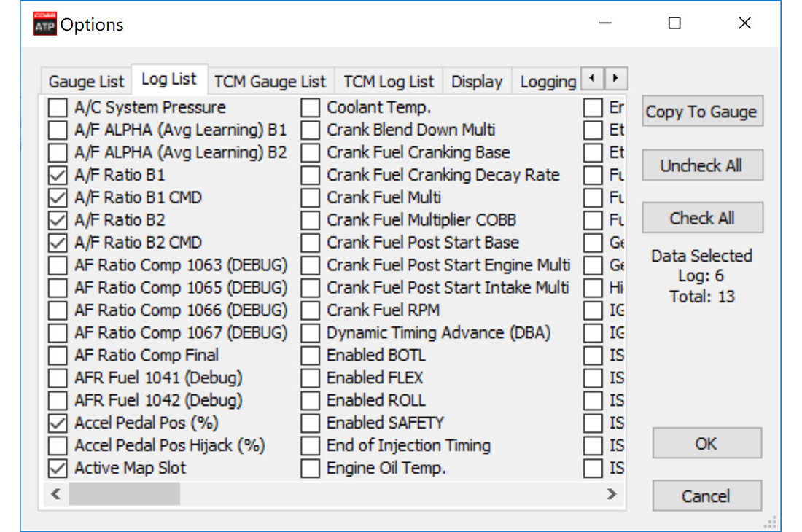The height and width of the screenshot is (532, 802).
Task: Click the "Log: 6" count text
Action: point(701,276)
